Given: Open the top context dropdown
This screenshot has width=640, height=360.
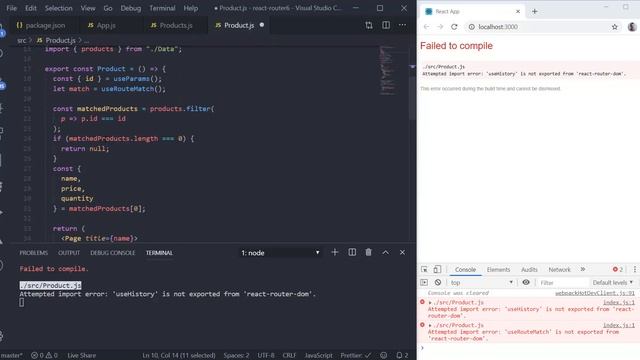Looking at the screenshot, I should tap(482, 282).
